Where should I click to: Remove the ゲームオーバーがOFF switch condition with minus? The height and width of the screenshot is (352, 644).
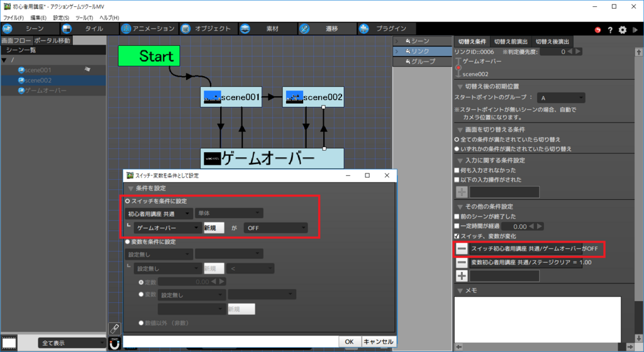click(462, 249)
